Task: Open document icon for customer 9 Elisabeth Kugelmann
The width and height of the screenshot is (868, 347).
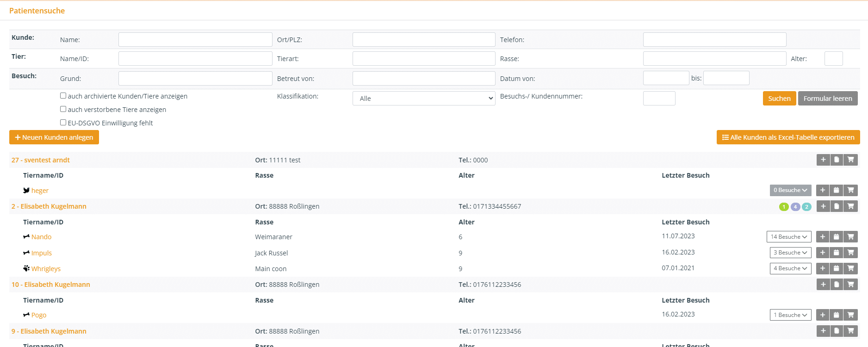Action: pyautogui.click(x=837, y=331)
